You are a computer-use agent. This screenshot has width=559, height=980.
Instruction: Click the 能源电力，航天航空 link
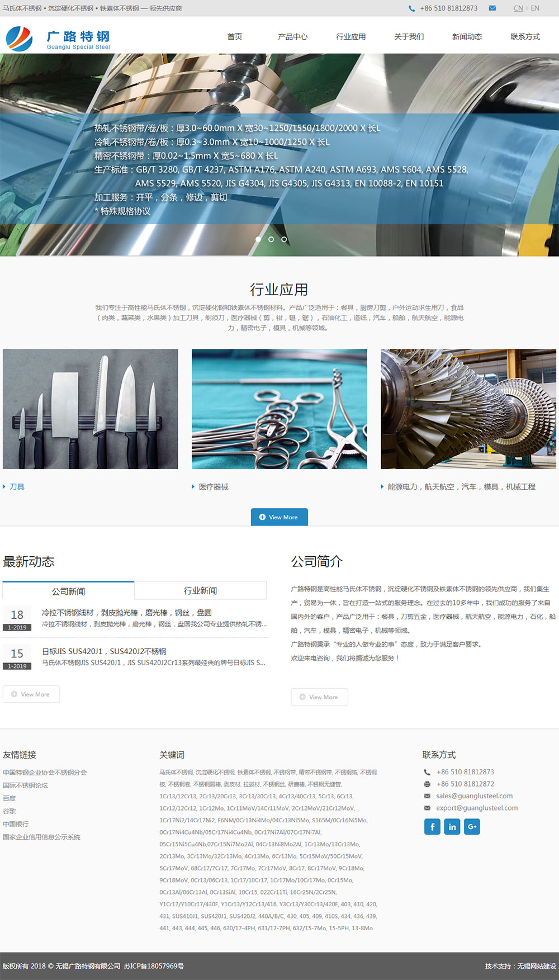[461, 487]
